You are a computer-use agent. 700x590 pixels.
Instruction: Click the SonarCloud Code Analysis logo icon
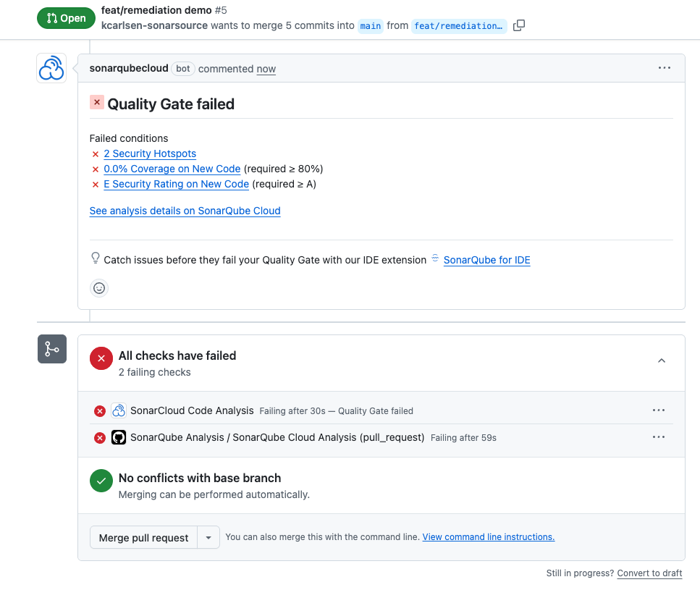click(x=119, y=410)
